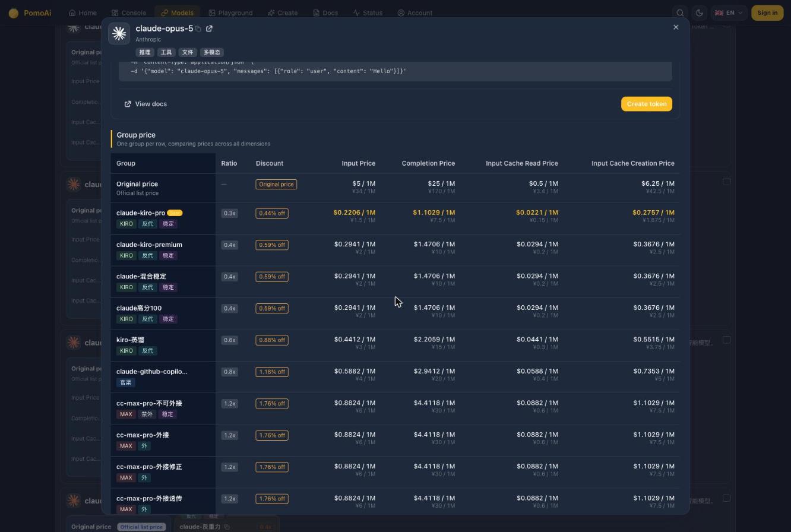Screen dimensions: 791x532
Task: Click the Create token button
Action: click(647, 104)
